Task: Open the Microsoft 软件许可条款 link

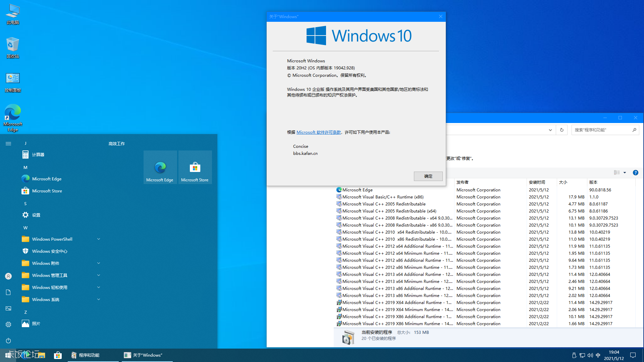Action: pyautogui.click(x=318, y=132)
